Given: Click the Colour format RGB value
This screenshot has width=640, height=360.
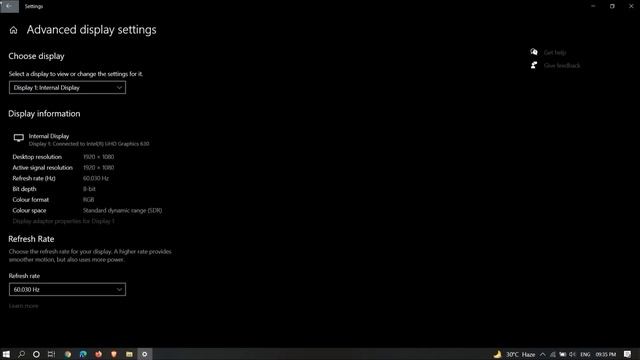Looking at the screenshot, I should click(x=88, y=200).
